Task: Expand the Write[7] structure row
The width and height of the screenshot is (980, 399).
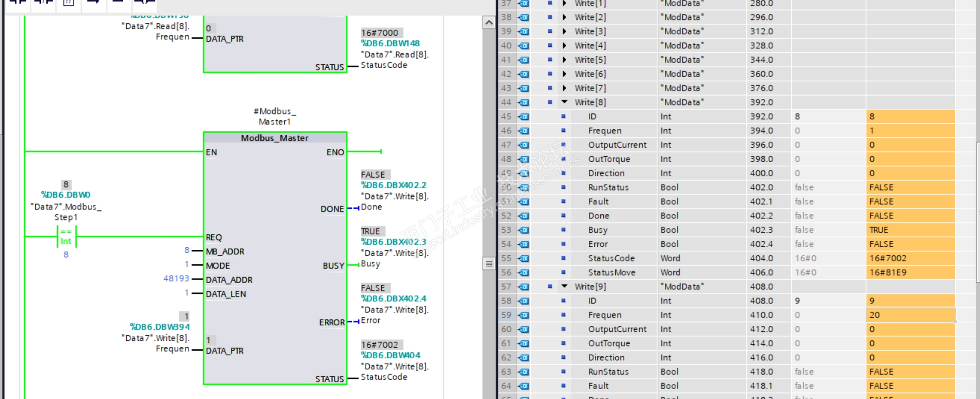Action: coord(565,88)
